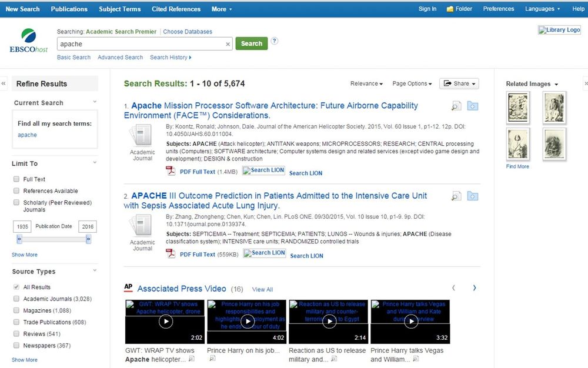588x368 pixels.
Task: Enable the Full Text limiter checkbox
Action: click(16, 179)
